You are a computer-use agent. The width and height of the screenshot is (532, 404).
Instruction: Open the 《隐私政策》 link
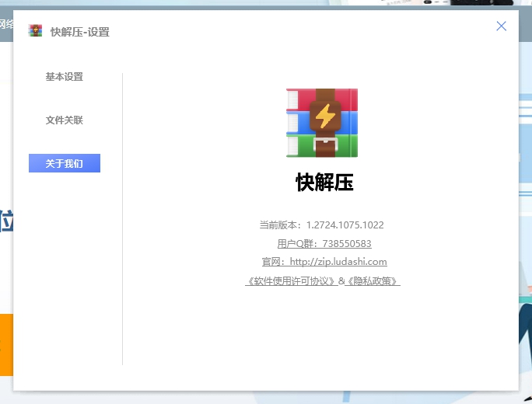(373, 281)
